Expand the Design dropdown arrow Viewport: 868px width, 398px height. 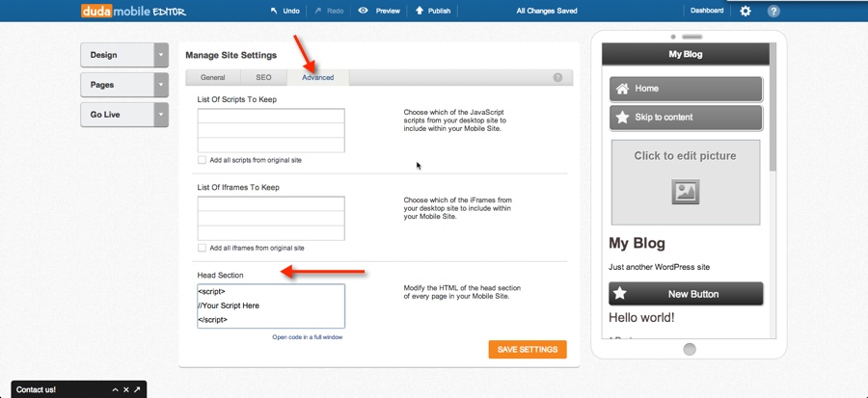pos(161,55)
